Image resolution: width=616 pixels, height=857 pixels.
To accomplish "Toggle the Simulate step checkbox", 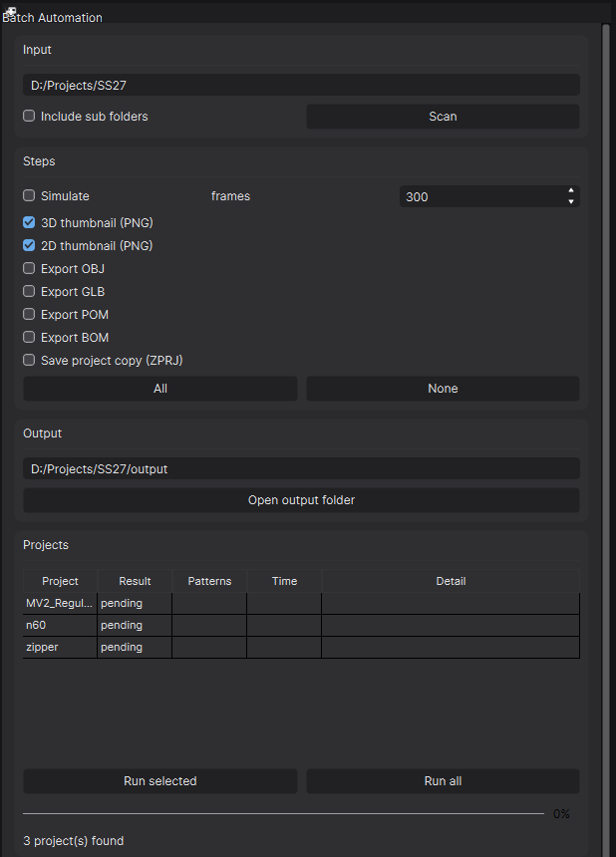I will (x=29, y=195).
